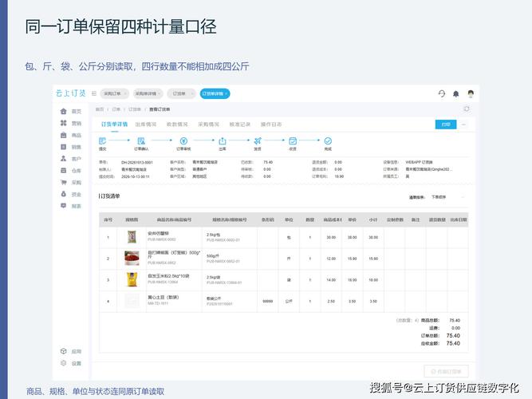The image size is (532, 399).
Task: Click the 提交 submit step icon
Action: pyautogui.click(x=102, y=140)
